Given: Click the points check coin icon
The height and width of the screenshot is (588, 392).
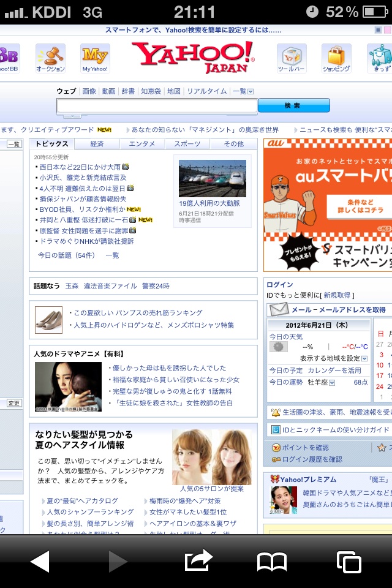Looking at the screenshot, I should (x=276, y=447).
